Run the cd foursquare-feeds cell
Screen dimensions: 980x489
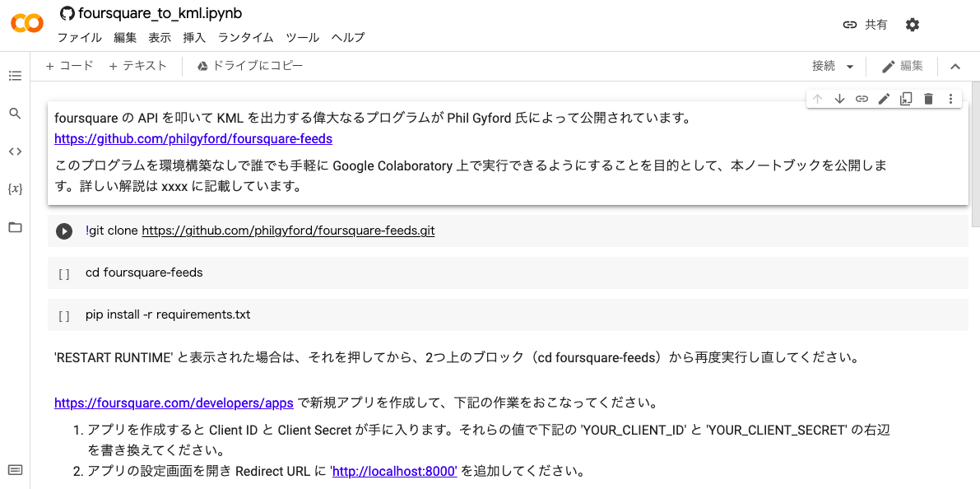(63, 274)
